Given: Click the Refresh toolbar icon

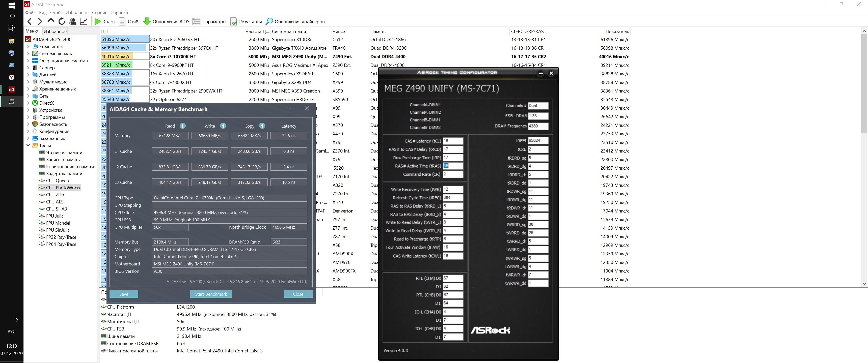Looking at the screenshot, I should 62,21.
